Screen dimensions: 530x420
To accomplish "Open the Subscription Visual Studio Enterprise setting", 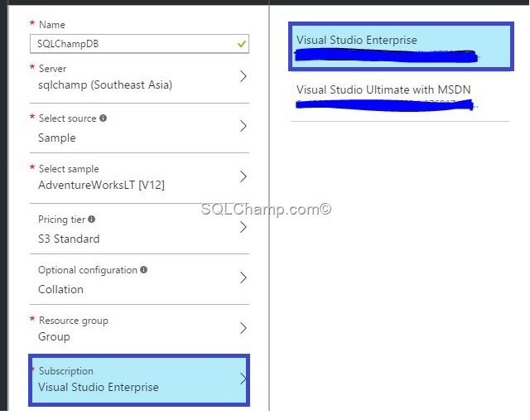I will tap(139, 380).
